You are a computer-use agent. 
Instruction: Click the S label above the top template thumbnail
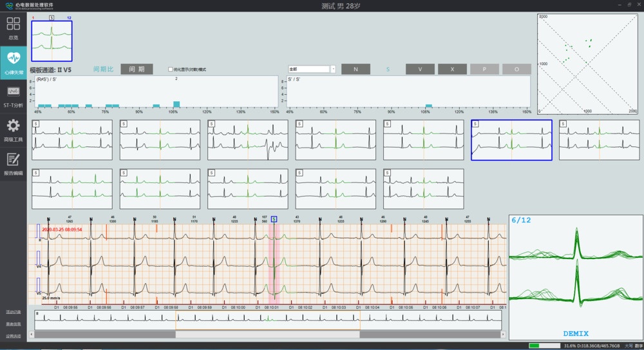click(52, 18)
